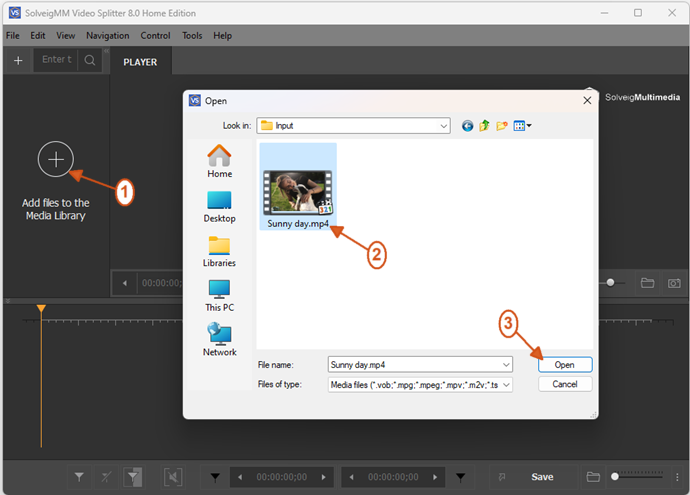Screen dimensions: 690x495
Task: Click the go back to last folder icon
Action: pyautogui.click(x=467, y=126)
